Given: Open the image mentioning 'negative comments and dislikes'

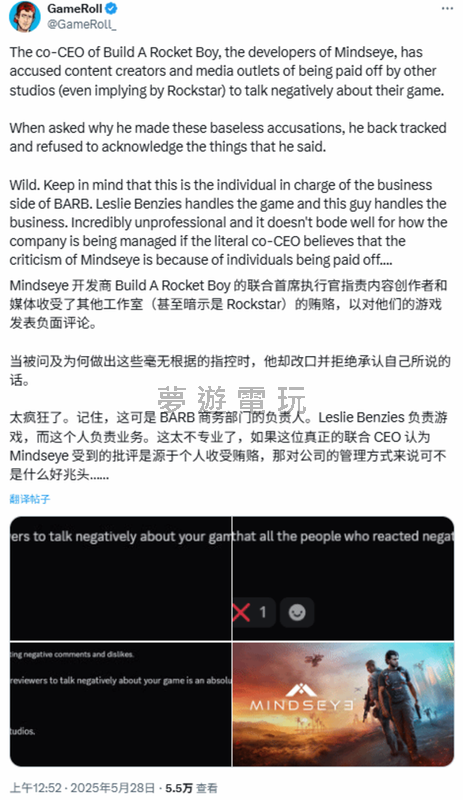Looking at the screenshot, I should pos(120,704).
